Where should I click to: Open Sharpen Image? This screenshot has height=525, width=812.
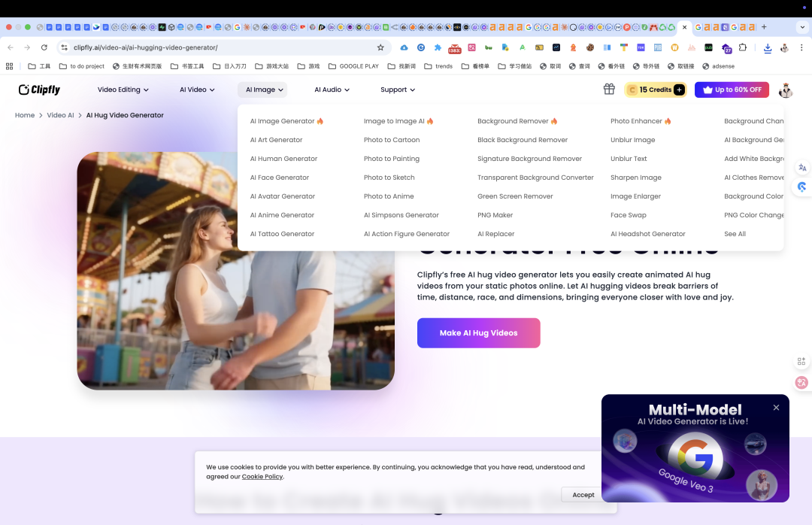635,178
